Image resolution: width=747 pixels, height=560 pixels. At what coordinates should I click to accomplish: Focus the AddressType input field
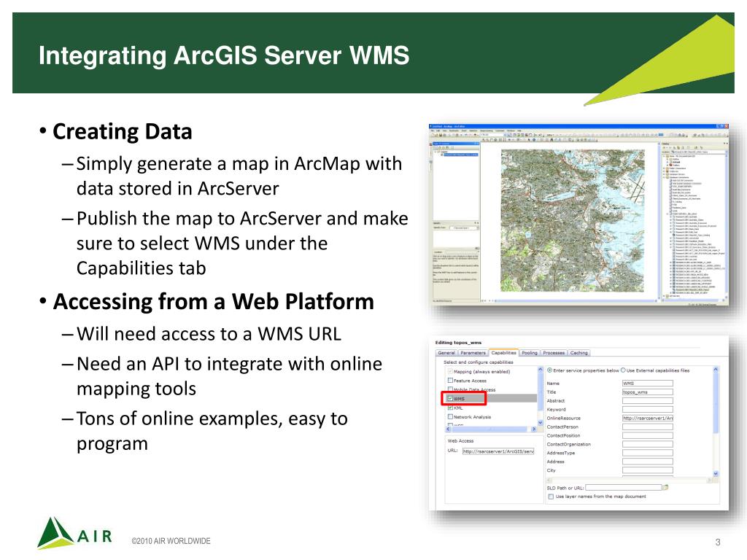[x=648, y=453]
